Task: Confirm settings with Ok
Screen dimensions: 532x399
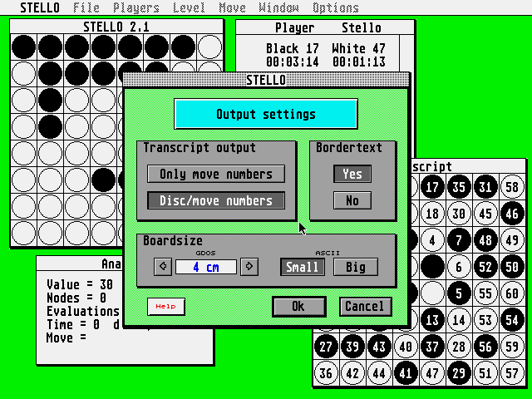Action: (x=299, y=307)
